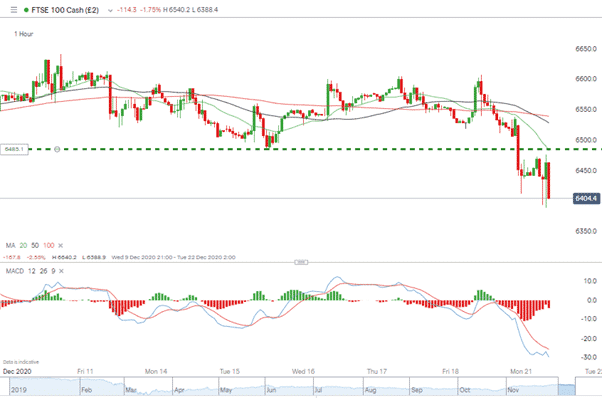Open the MACD indicator settings label
The image size is (602, 398).
(15, 271)
